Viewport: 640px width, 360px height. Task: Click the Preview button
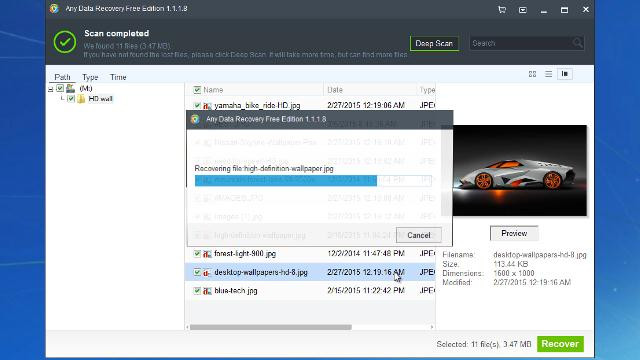[514, 233]
